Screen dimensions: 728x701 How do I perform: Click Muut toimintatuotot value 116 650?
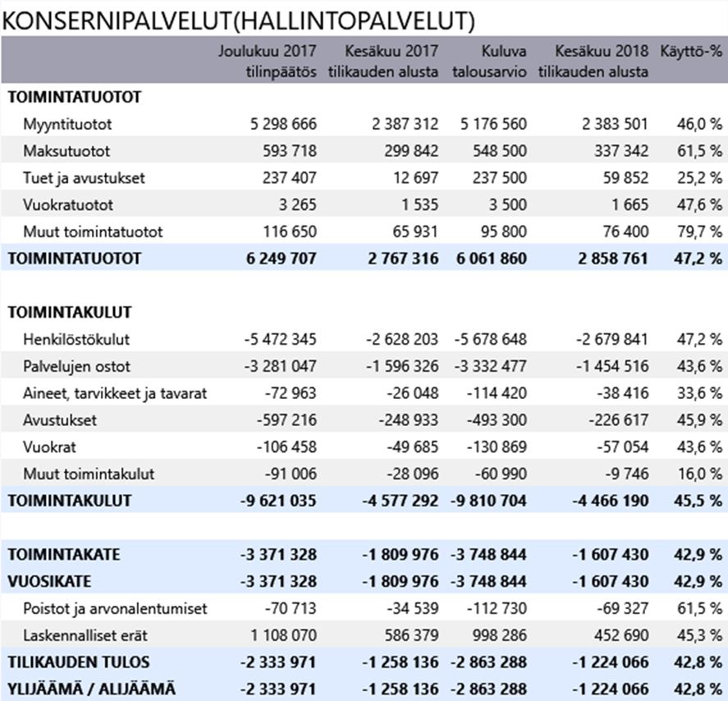click(x=290, y=231)
